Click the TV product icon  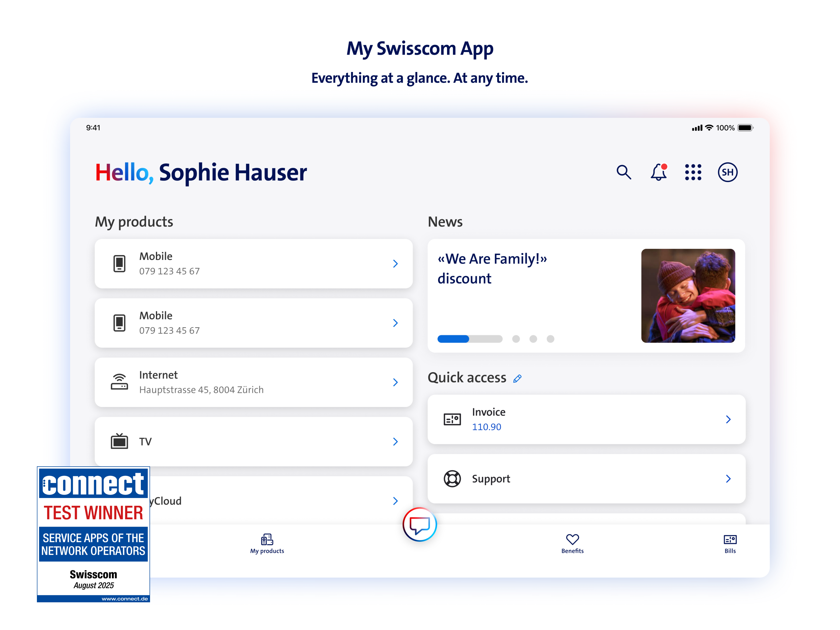click(x=119, y=441)
